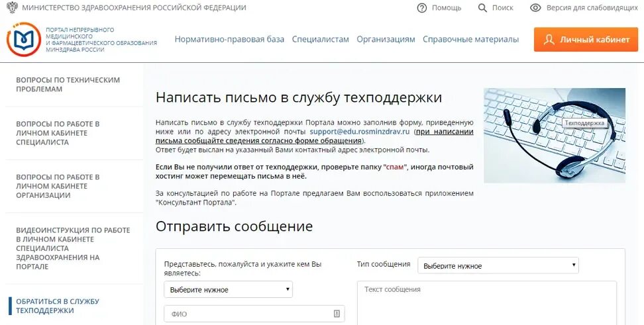The width and height of the screenshot is (644, 325).
Task: Click the Отправить сообщение heading
Action: click(x=234, y=226)
